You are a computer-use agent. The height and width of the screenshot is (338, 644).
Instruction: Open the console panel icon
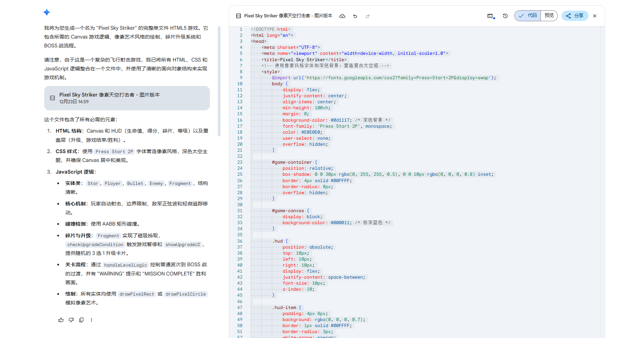491,16
